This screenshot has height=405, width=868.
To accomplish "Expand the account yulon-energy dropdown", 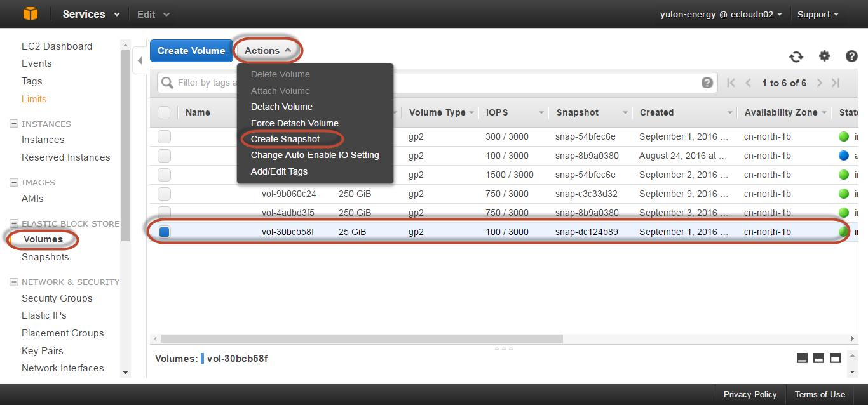I will [721, 14].
